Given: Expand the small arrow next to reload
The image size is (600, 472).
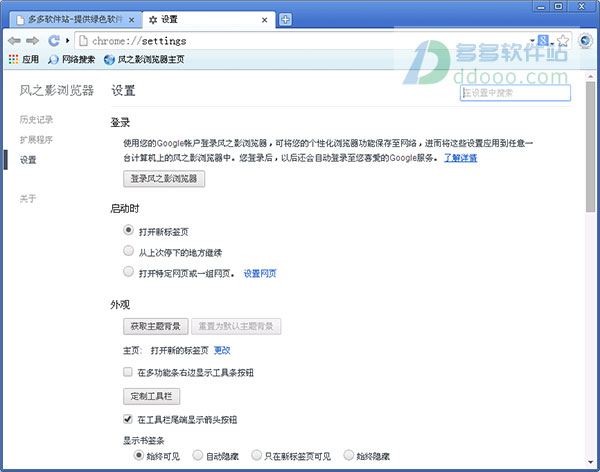Looking at the screenshot, I should [67, 41].
